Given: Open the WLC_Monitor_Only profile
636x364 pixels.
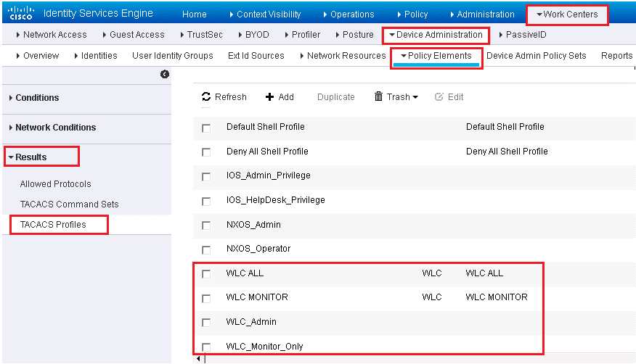Looking at the screenshot, I should pyautogui.click(x=264, y=346).
